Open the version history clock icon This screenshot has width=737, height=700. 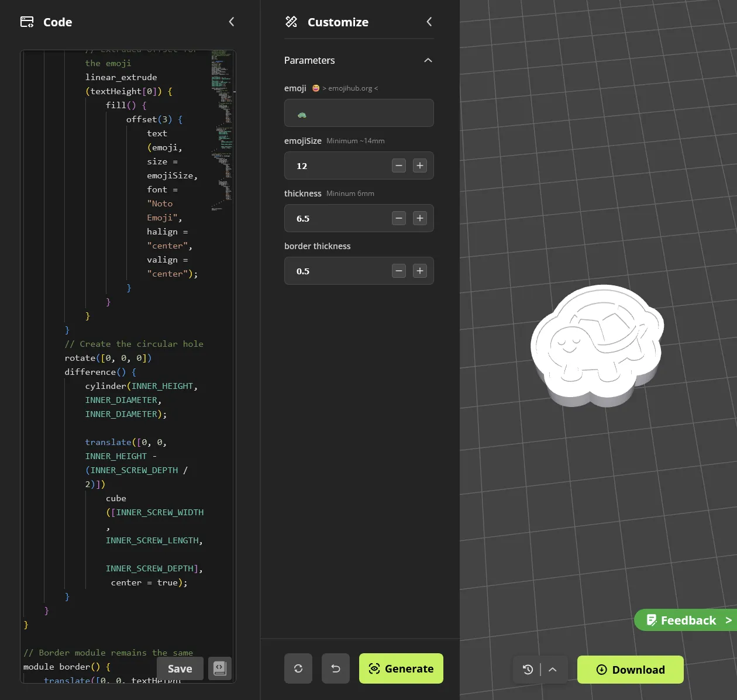point(528,670)
